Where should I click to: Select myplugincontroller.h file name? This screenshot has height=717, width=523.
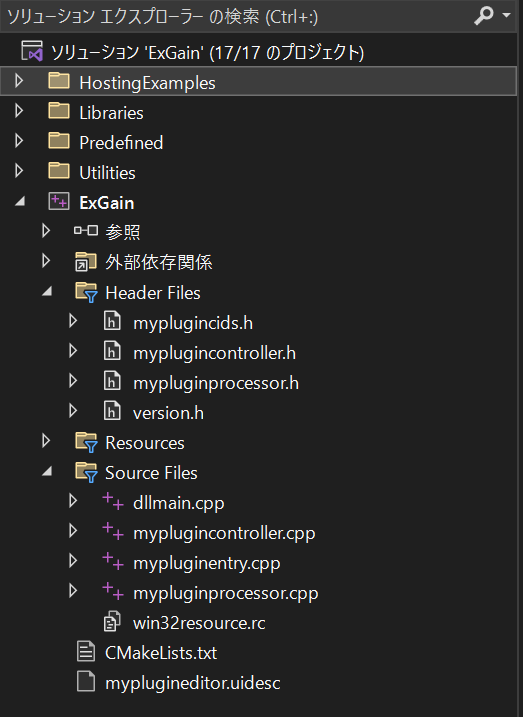(x=214, y=353)
